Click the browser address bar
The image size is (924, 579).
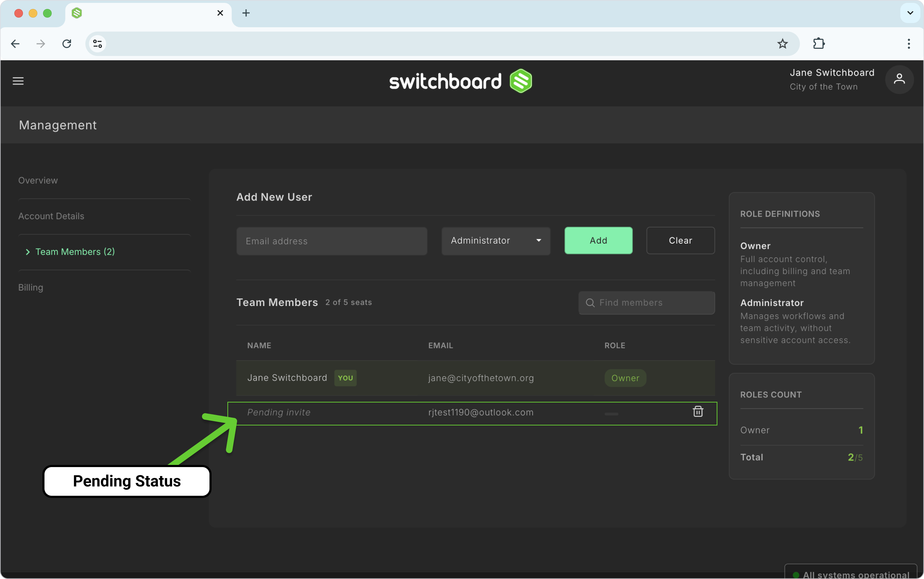point(442,44)
